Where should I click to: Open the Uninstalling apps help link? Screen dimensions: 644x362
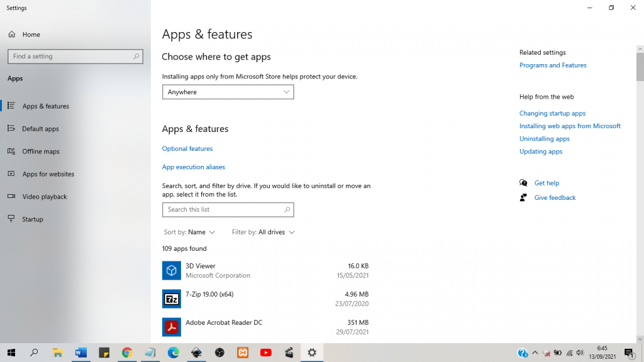[545, 139]
